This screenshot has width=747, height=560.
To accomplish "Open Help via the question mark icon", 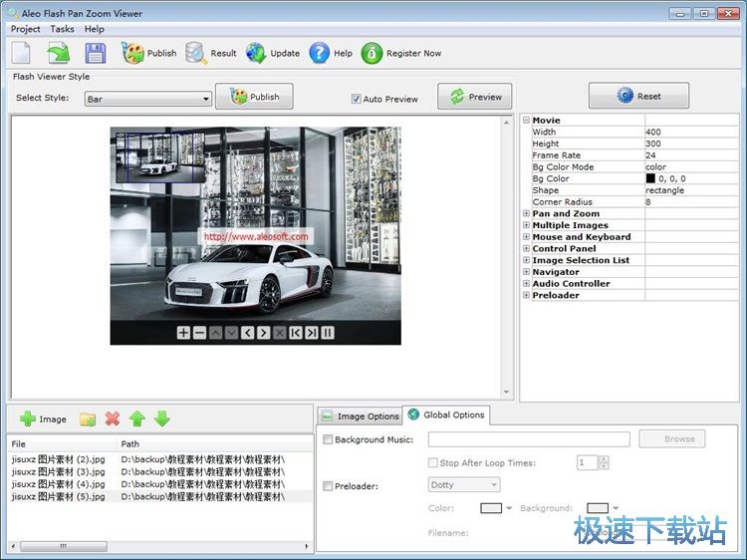I will (x=320, y=53).
